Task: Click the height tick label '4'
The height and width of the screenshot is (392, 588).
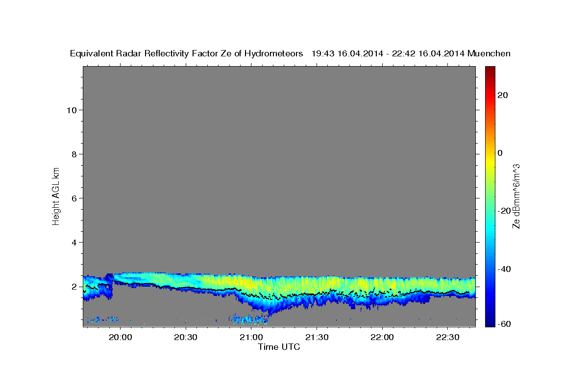Action: pyautogui.click(x=74, y=242)
